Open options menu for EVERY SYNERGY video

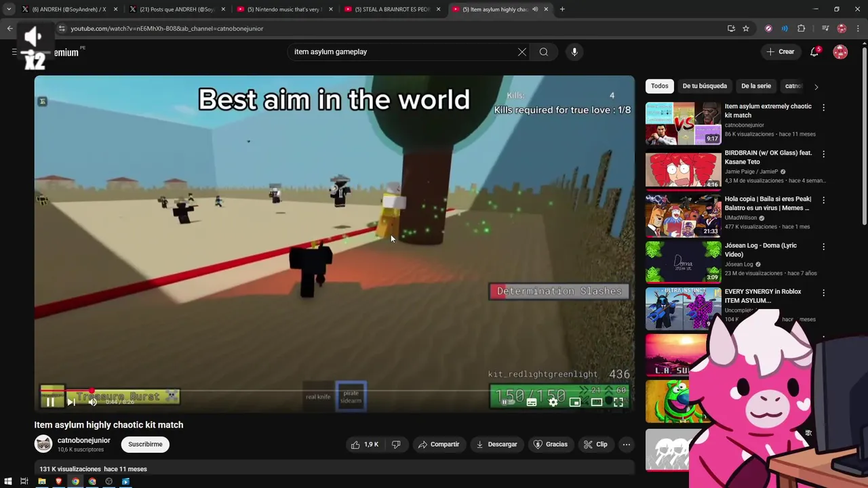[x=824, y=293]
